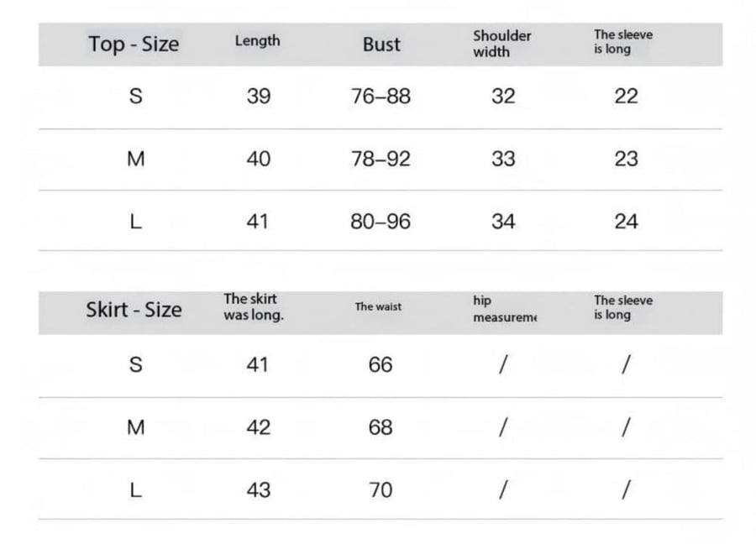
Task: Select skirt waist value 70
Action: pos(381,490)
